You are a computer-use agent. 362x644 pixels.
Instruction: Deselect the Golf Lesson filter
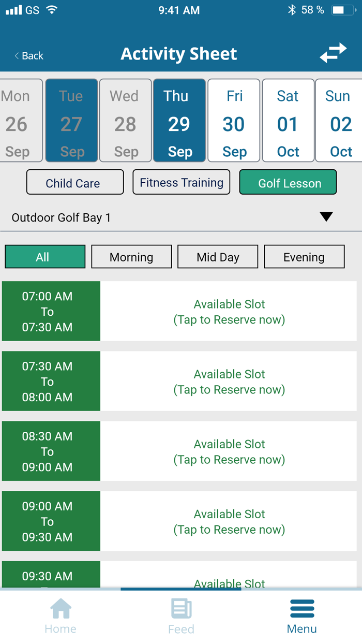(288, 182)
